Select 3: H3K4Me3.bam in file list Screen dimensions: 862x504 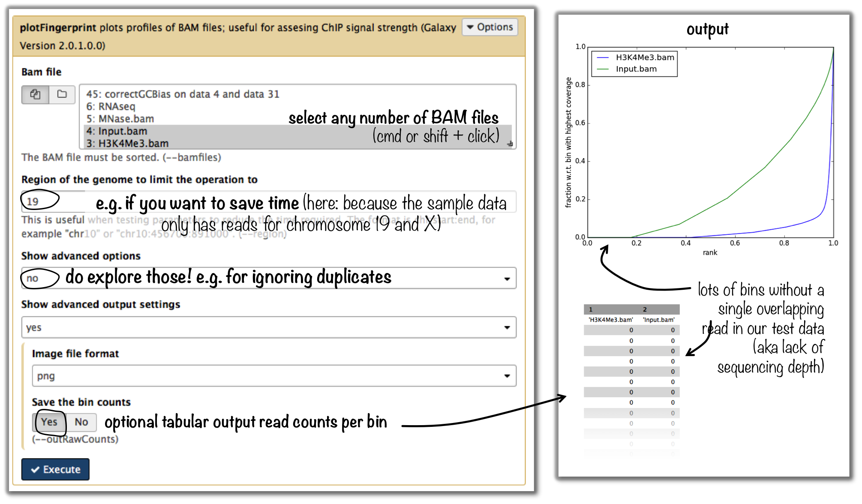click(x=127, y=144)
